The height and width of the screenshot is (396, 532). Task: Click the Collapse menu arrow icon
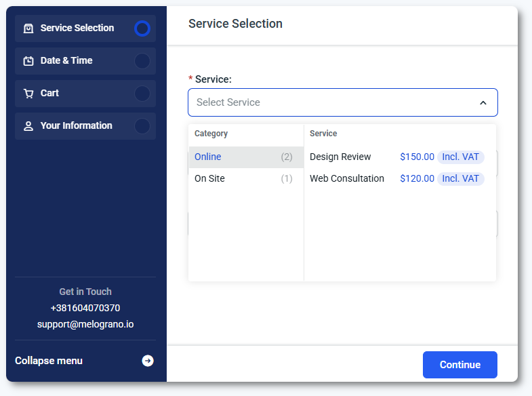(x=148, y=361)
